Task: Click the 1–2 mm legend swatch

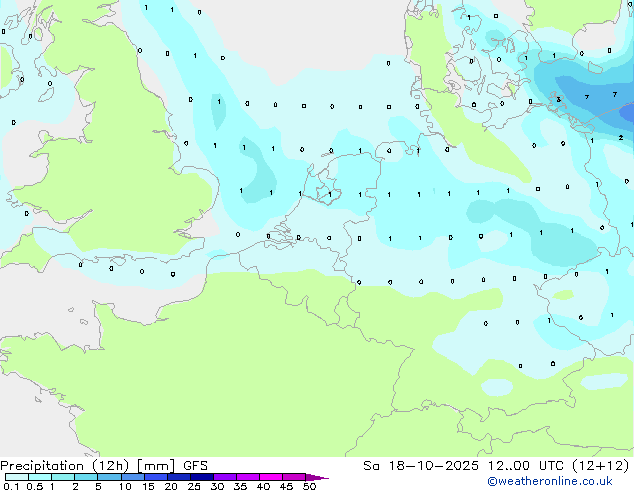Action: click(x=63, y=477)
